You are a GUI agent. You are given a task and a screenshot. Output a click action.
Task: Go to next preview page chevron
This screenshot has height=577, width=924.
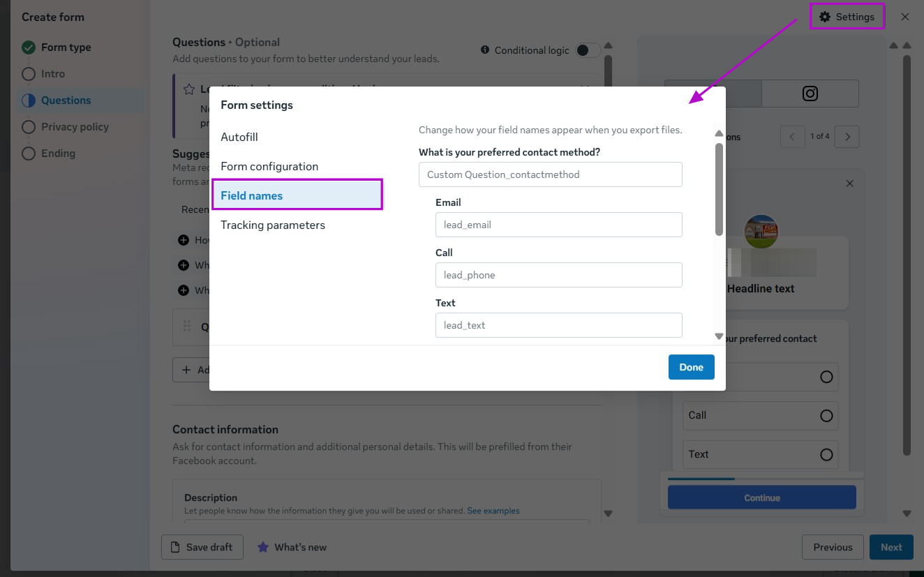[x=847, y=137]
